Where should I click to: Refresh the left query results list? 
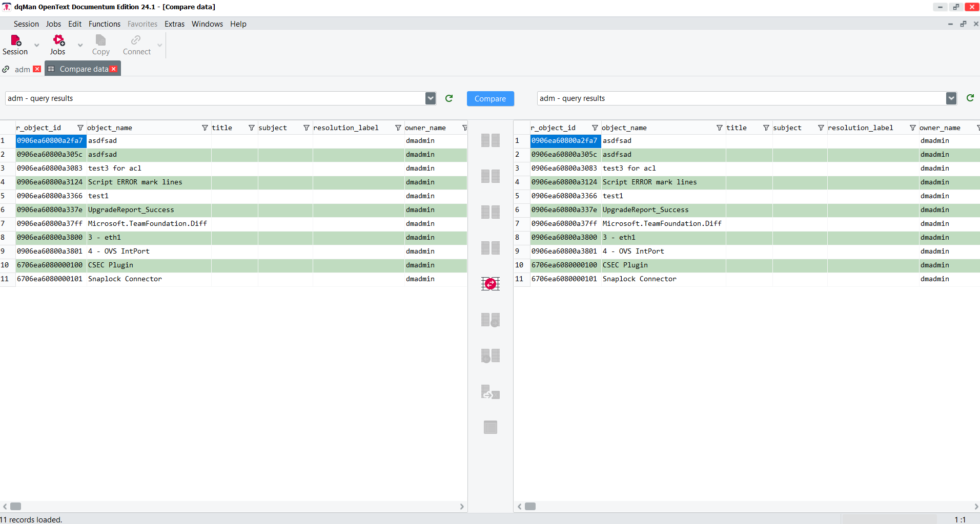point(449,98)
